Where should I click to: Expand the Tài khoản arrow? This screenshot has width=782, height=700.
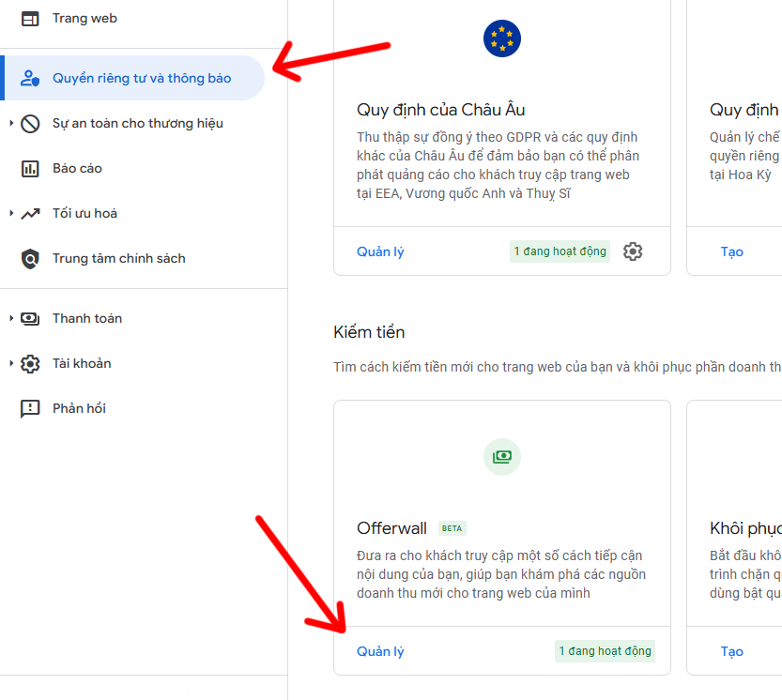pos(11,363)
